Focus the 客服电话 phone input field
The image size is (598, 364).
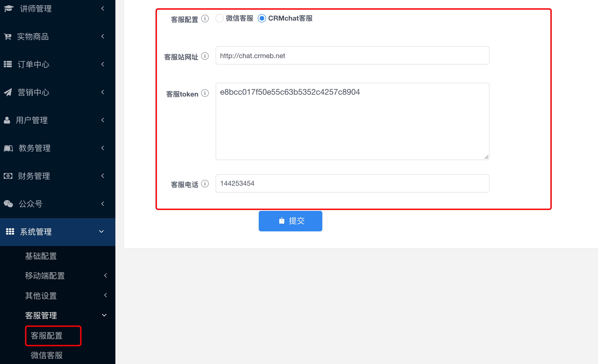(x=352, y=183)
